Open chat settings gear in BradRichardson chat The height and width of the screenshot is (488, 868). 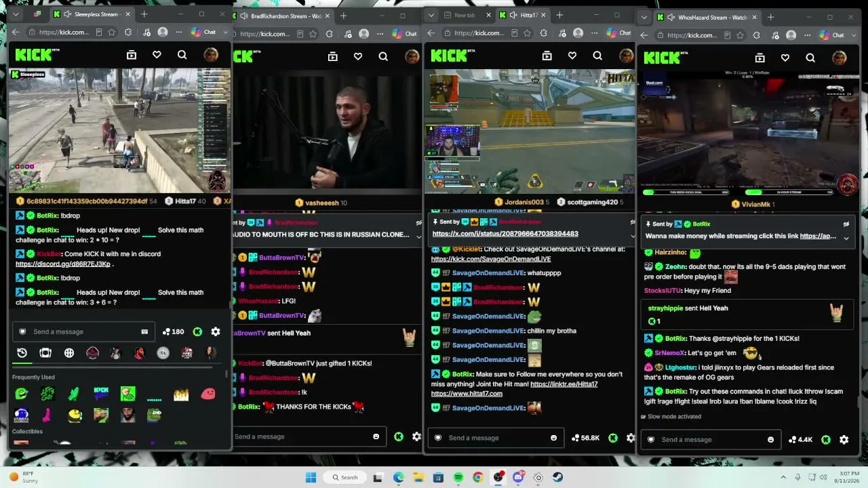click(416, 436)
